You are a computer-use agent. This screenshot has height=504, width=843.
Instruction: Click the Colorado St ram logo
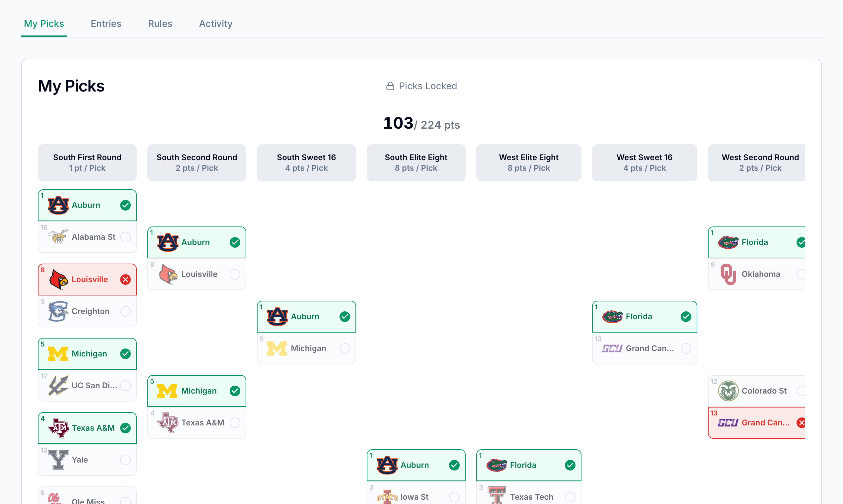(x=728, y=391)
